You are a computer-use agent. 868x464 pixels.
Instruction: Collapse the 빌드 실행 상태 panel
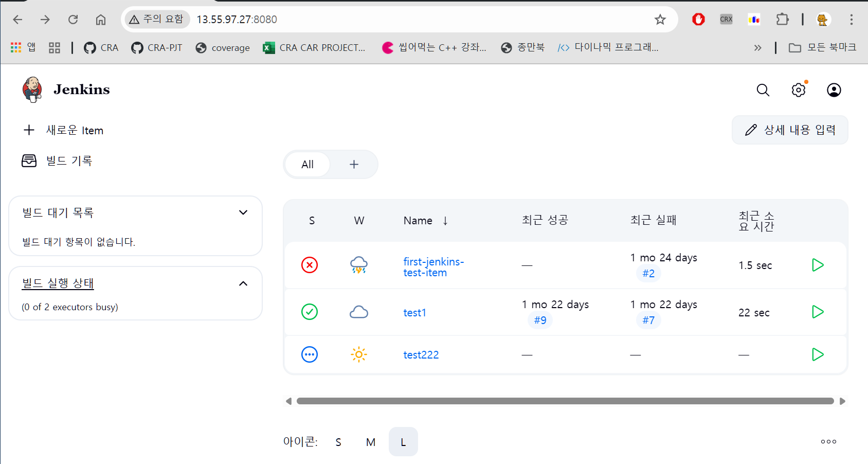243,283
